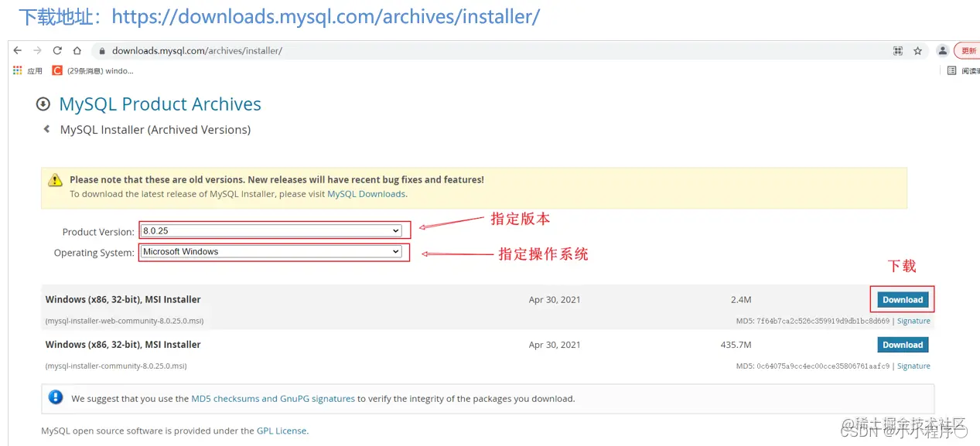Click the 435.7M file size text
Viewport: 980px width, 446px height.
pyautogui.click(x=736, y=345)
